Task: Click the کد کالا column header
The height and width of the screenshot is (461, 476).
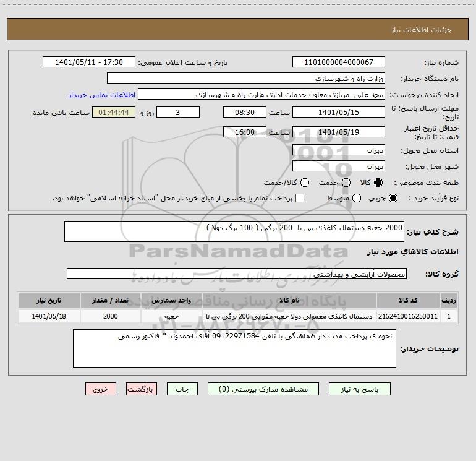Action: click(408, 300)
